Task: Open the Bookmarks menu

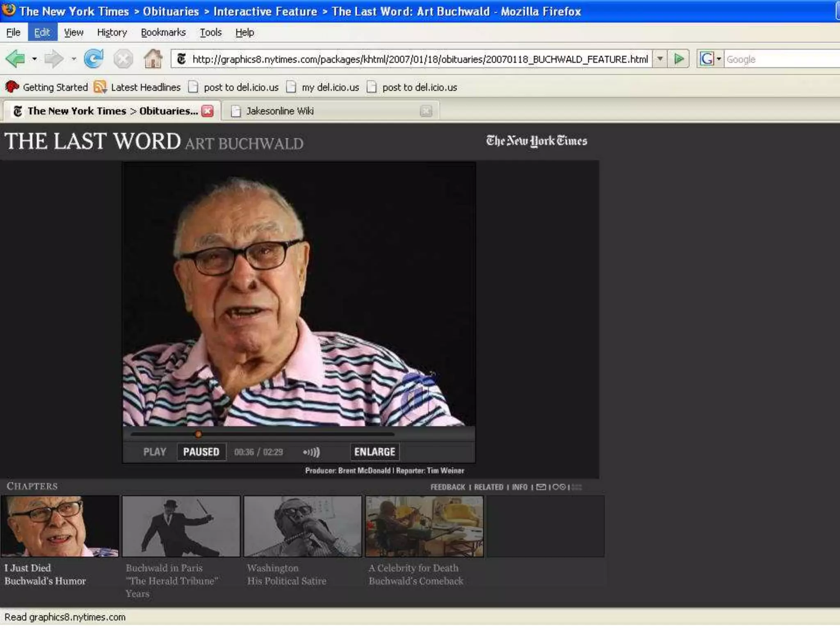Action: tap(163, 32)
